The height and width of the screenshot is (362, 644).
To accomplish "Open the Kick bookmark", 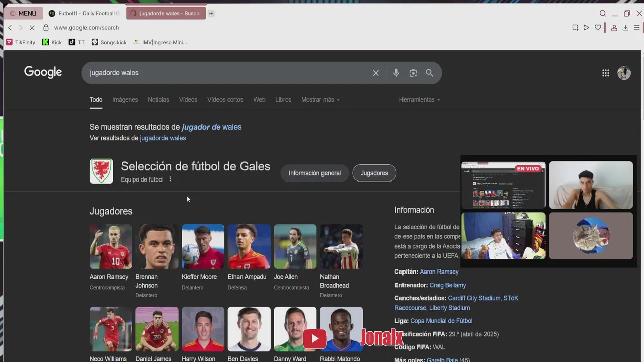I will 52,42.
